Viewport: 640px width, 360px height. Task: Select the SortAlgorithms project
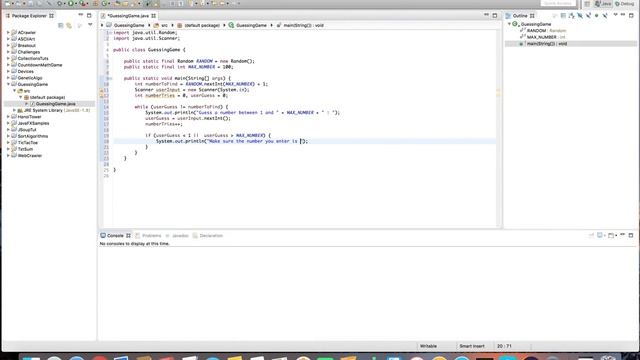33,136
